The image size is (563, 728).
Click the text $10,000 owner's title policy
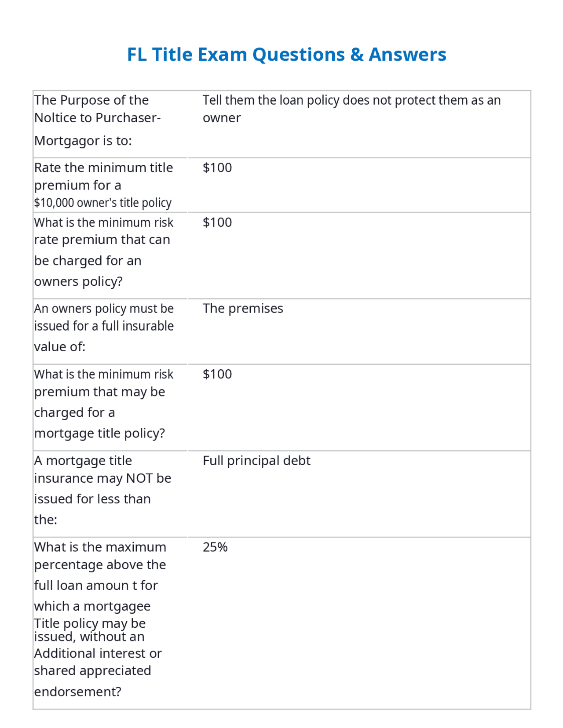pos(103,203)
